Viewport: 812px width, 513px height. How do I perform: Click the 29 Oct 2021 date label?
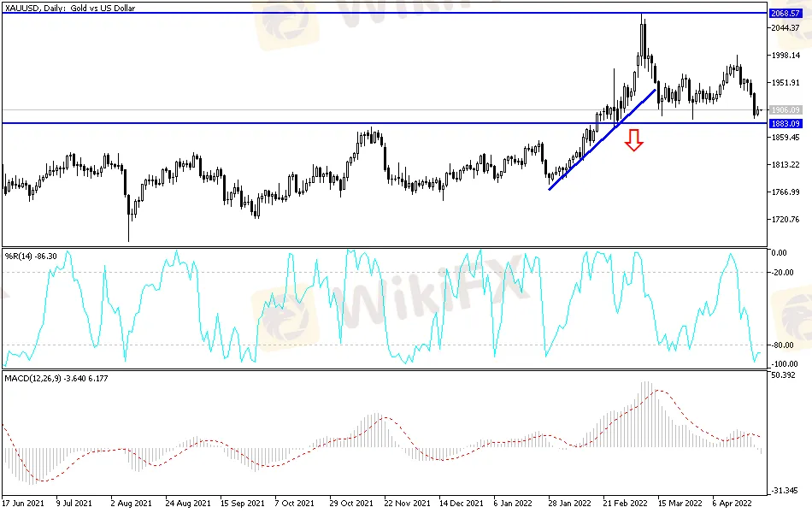351,503
